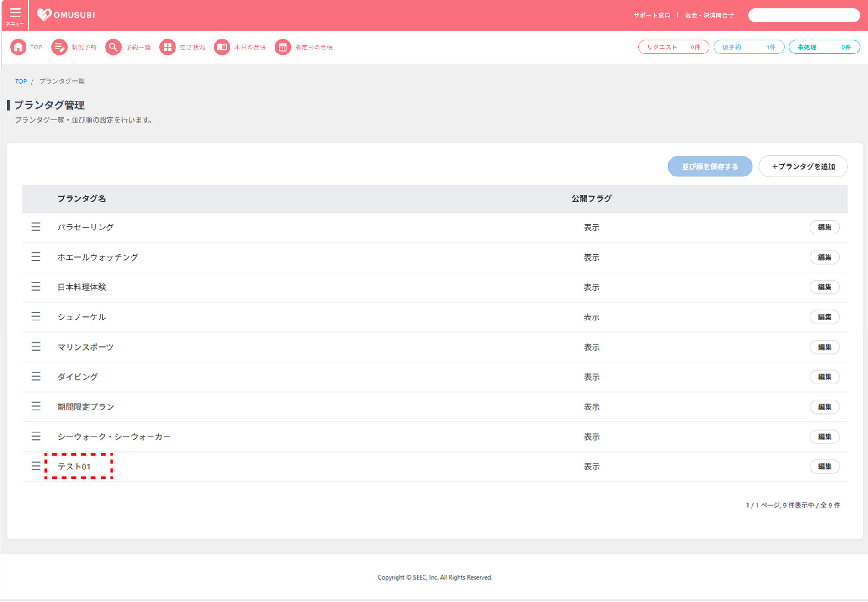Open 仮予約 1件 status badge
The height and width of the screenshot is (602, 868).
pos(749,47)
